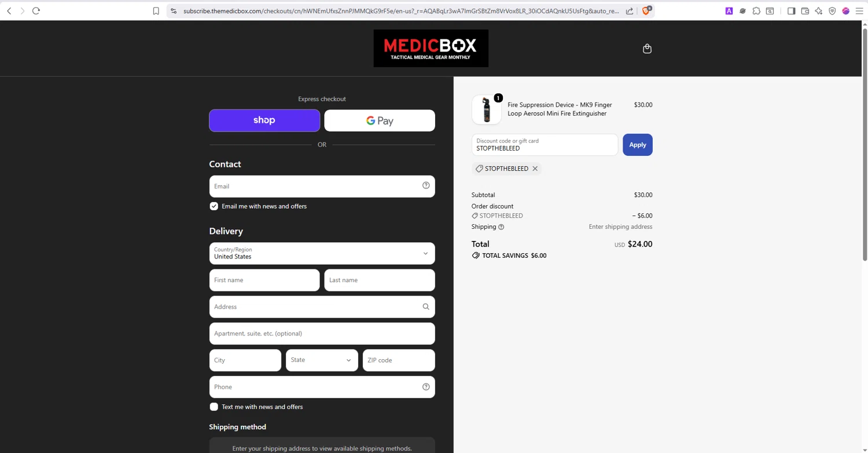Reload the checkout page
Screen dimensions: 868x453
pos(36,11)
